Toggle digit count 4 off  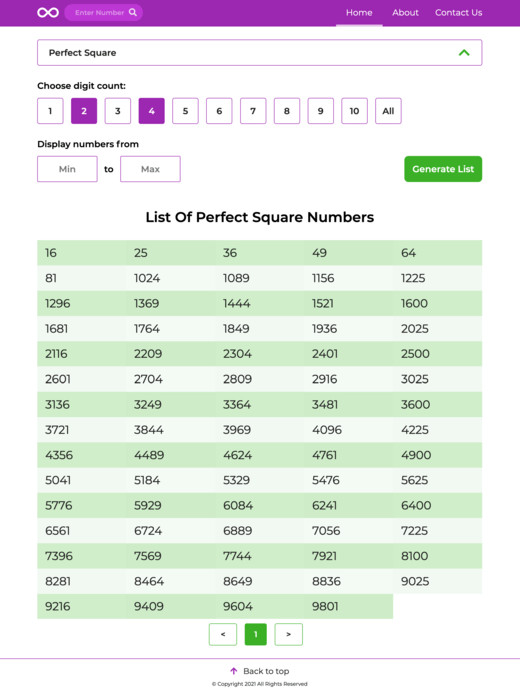click(x=151, y=111)
